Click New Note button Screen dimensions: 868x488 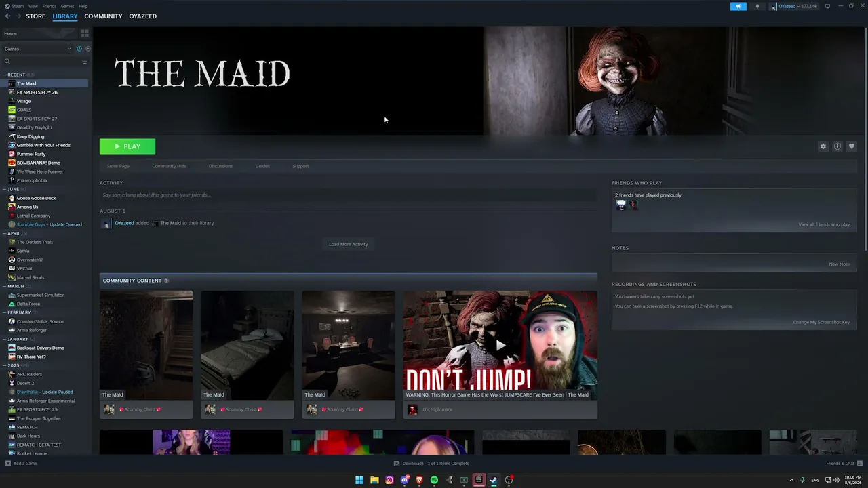tap(839, 264)
